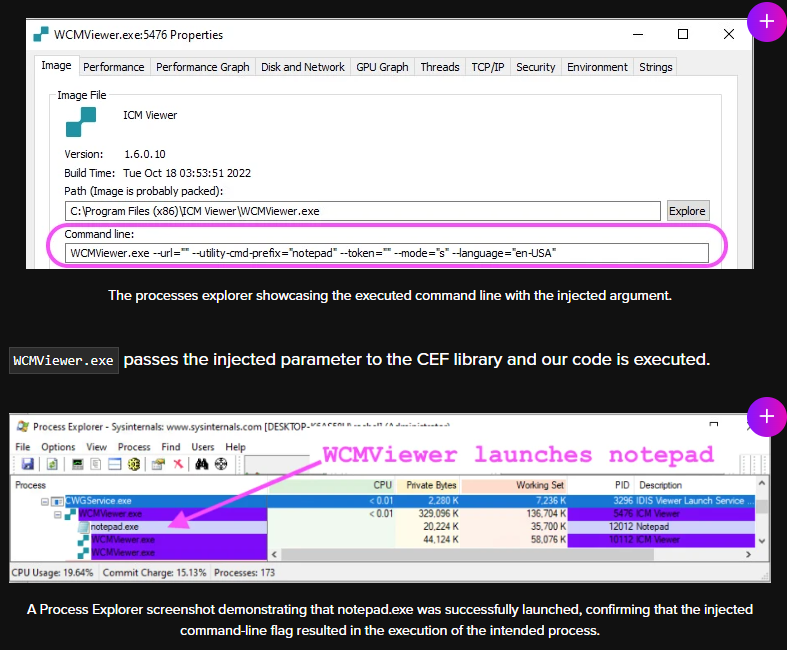This screenshot has height=650, width=787.
Task: Switch to the Performance Graph tab
Action: coord(202,67)
